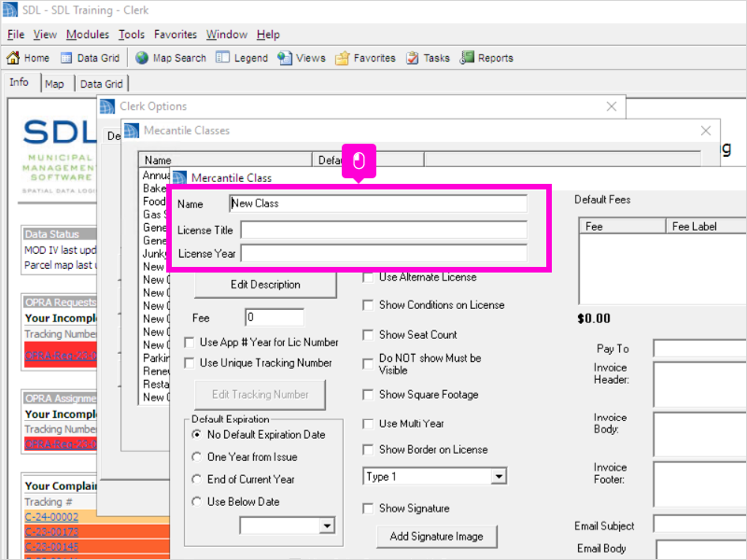Choose End of Current Year option

pyautogui.click(x=196, y=480)
